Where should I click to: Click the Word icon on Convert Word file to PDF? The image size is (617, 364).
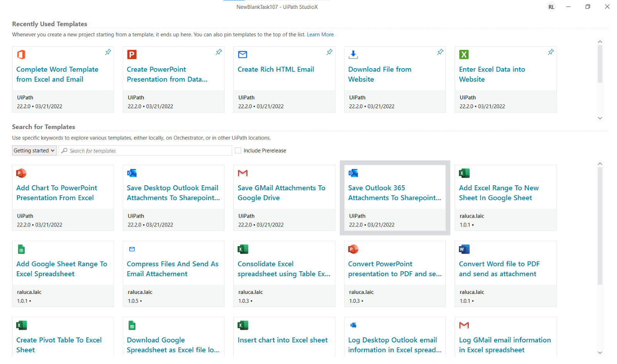point(464,249)
